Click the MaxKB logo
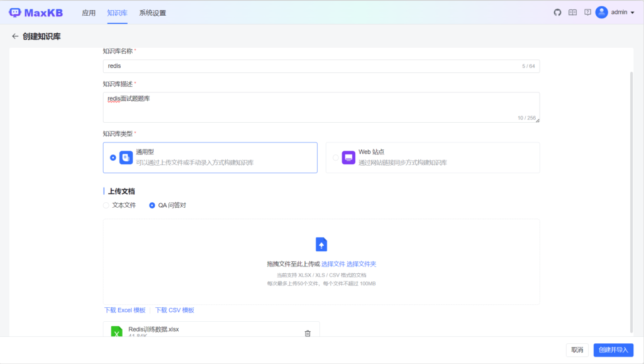 pyautogui.click(x=38, y=13)
